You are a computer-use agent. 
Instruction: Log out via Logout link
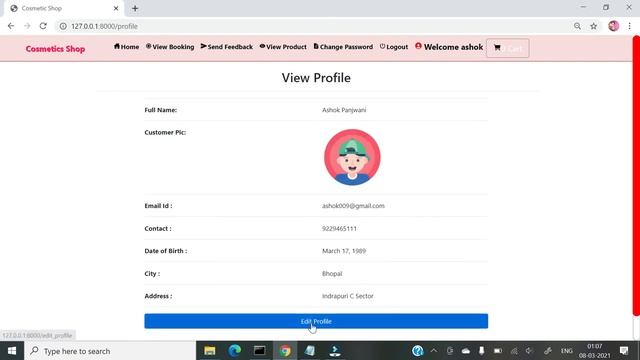coord(394,47)
